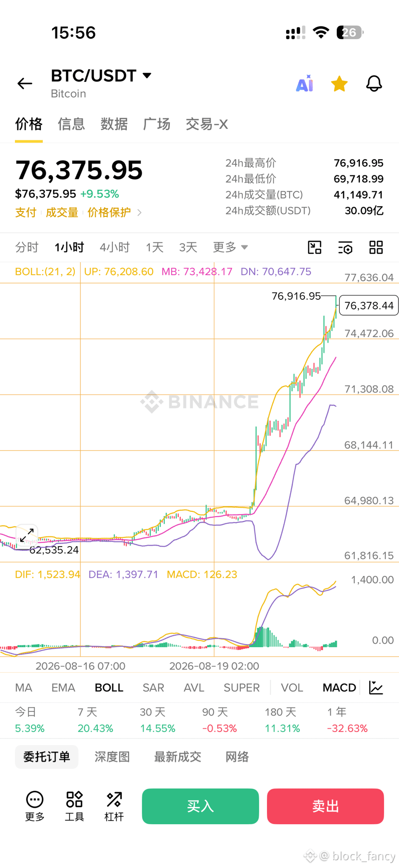This screenshot has width=399, height=868.
Task: Open the bottom 更多 menu icon
Action: (x=35, y=806)
